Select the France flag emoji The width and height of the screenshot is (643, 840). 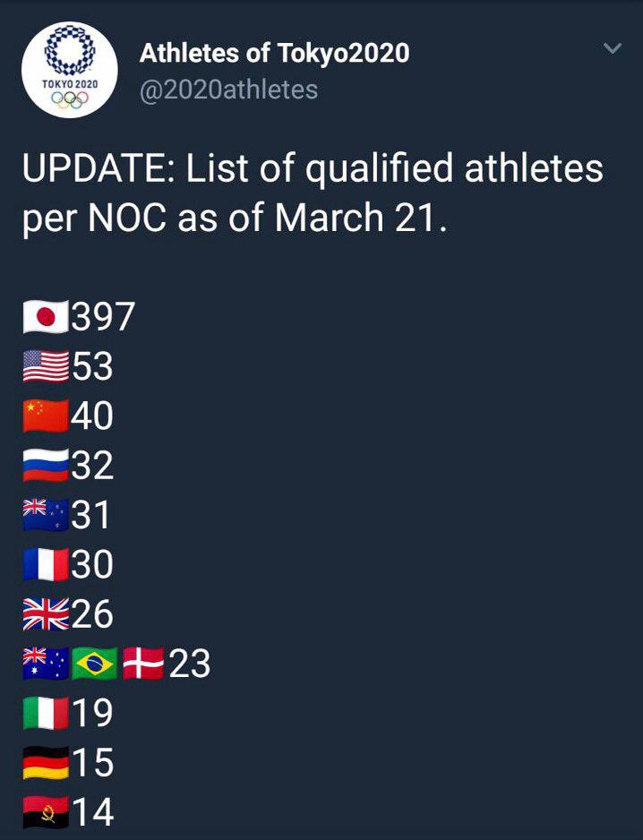[46, 565]
